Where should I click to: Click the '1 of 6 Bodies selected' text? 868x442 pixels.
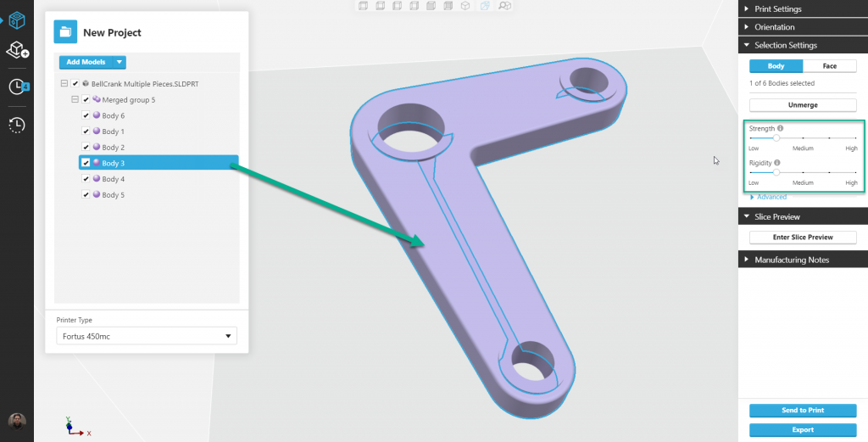point(782,83)
